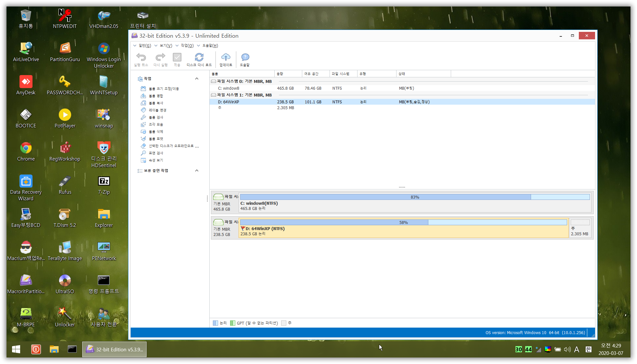The height and width of the screenshot is (364, 637).
Task: Click the 상태 column header
Action: (x=423, y=74)
